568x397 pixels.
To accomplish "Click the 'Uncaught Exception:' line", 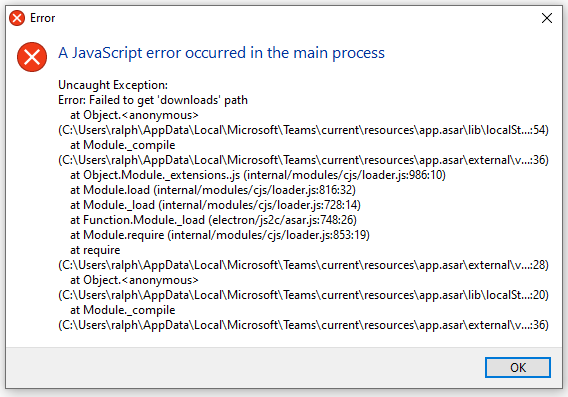I will coord(113,85).
